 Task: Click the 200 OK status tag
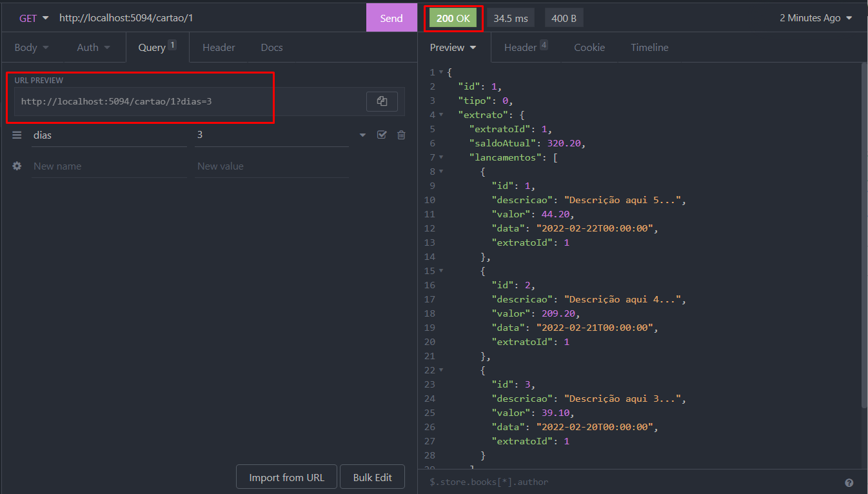[x=453, y=18]
